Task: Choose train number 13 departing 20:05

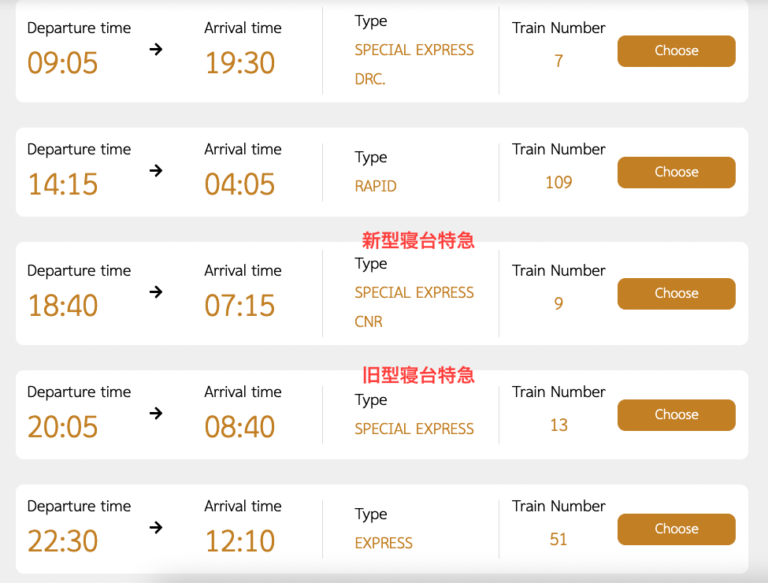Action: pyautogui.click(x=676, y=415)
